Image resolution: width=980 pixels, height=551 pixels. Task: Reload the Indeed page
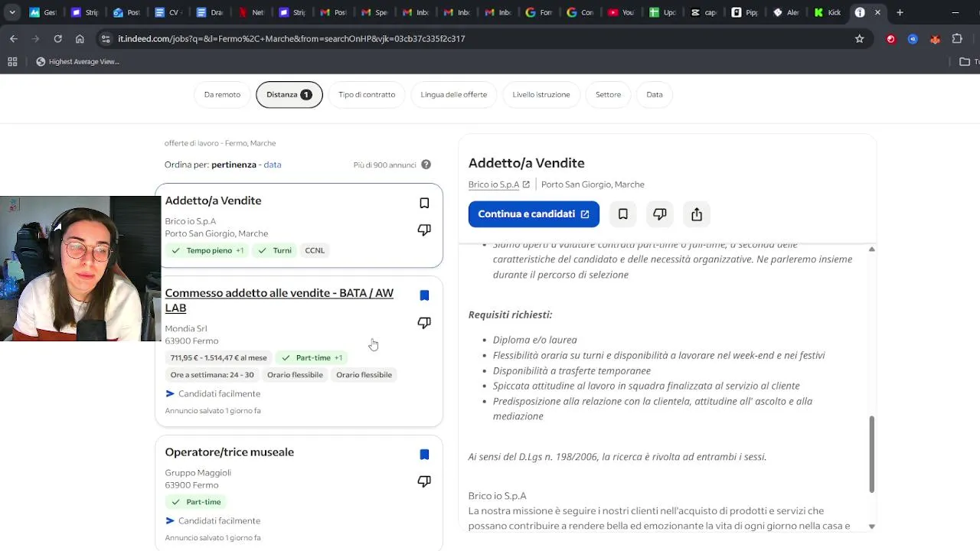point(58,38)
